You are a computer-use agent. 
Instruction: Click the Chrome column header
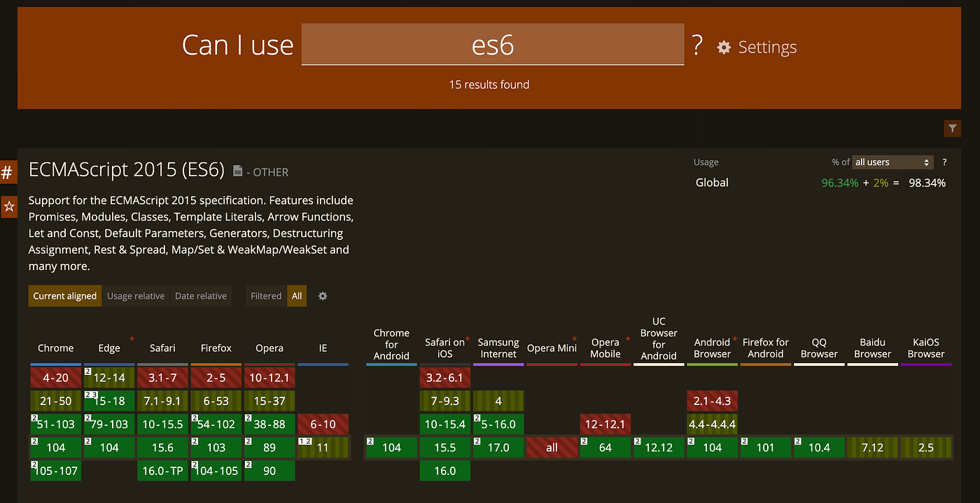[56, 348]
